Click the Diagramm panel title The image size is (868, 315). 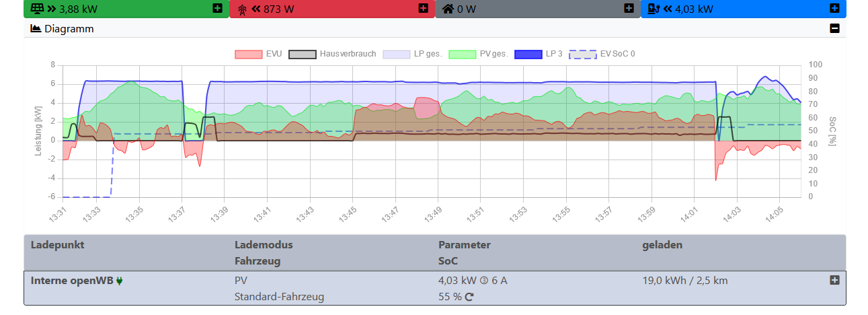click(69, 29)
